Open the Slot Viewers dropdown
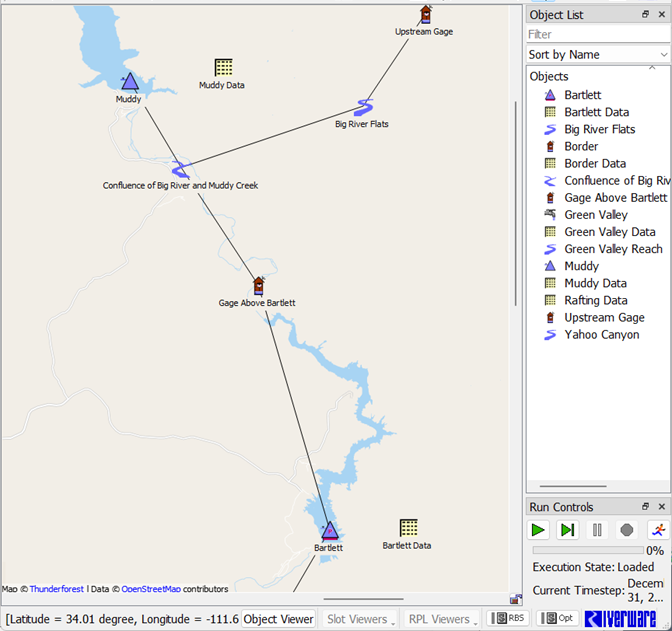 click(x=360, y=619)
